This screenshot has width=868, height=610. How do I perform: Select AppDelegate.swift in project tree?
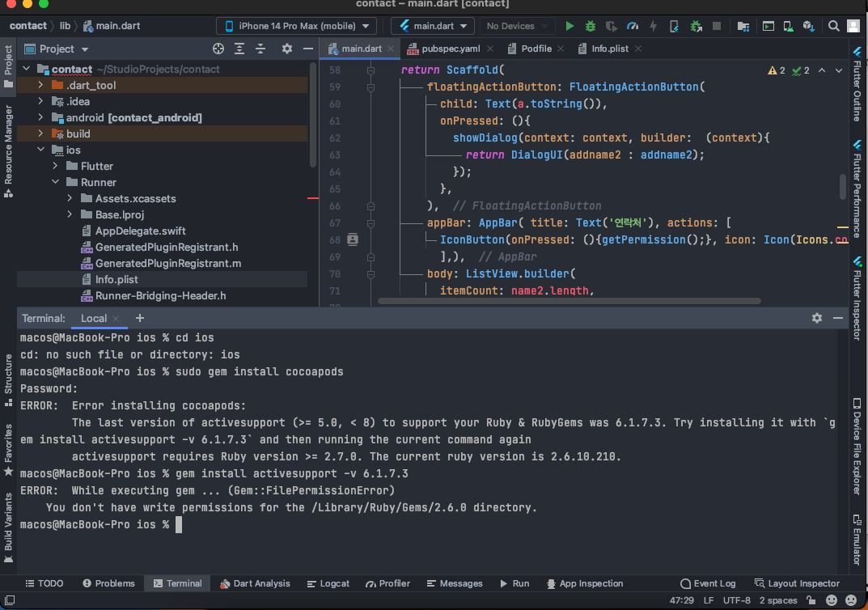click(140, 231)
